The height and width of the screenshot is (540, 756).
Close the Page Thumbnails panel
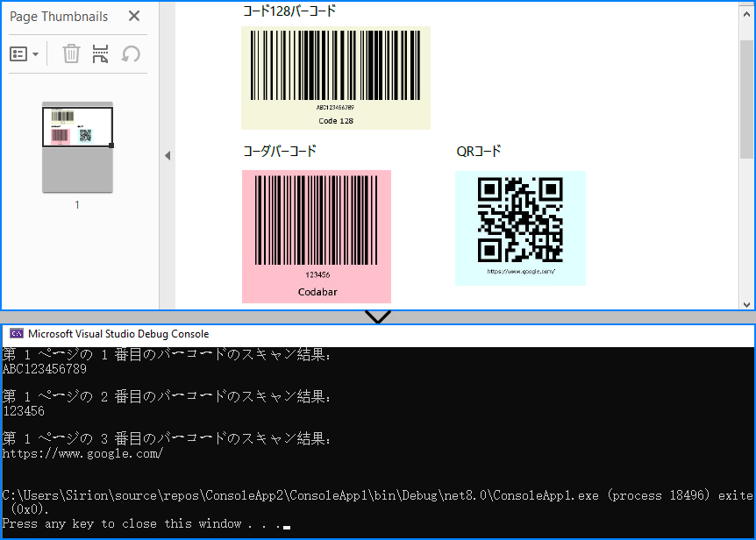point(134,17)
